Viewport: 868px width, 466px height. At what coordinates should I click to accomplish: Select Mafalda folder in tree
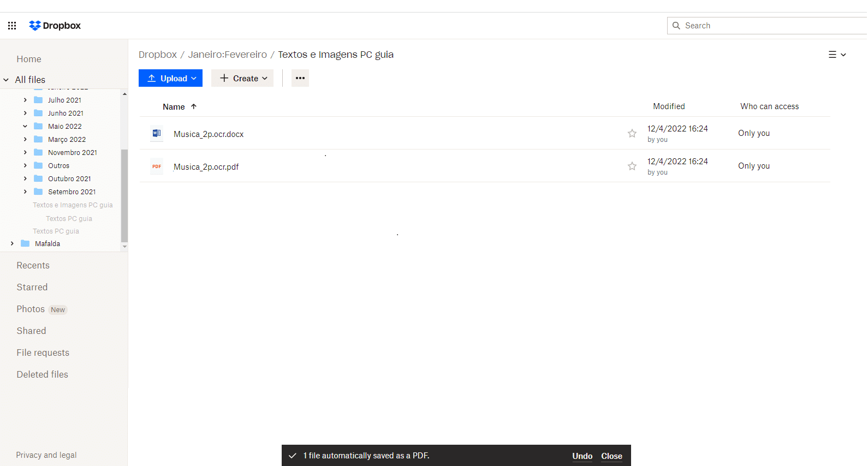[x=47, y=244]
